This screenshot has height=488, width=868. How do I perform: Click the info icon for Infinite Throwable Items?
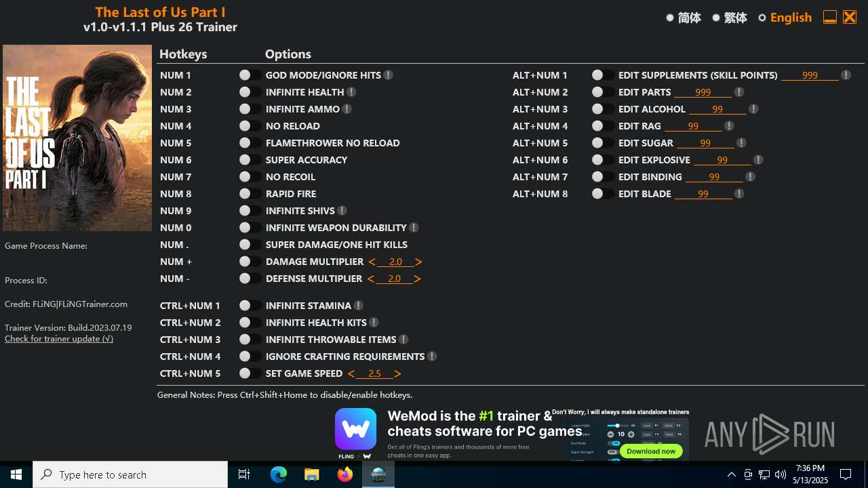[403, 340]
